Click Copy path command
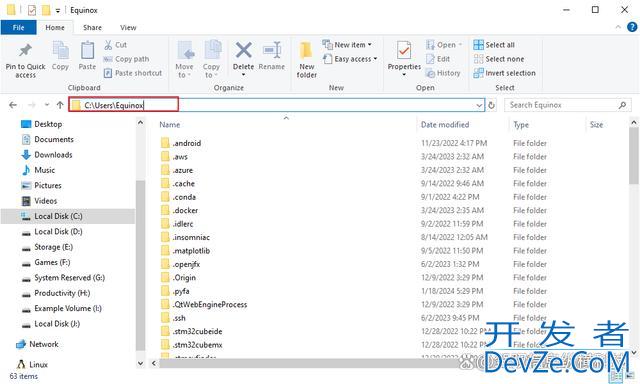640x384 pixels. coord(127,59)
